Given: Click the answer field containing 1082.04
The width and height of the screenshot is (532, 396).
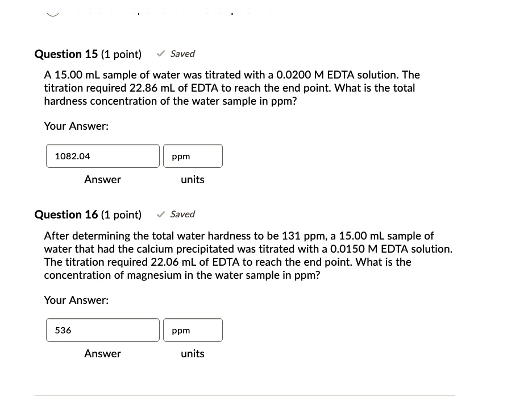Looking at the screenshot, I should coord(102,156).
